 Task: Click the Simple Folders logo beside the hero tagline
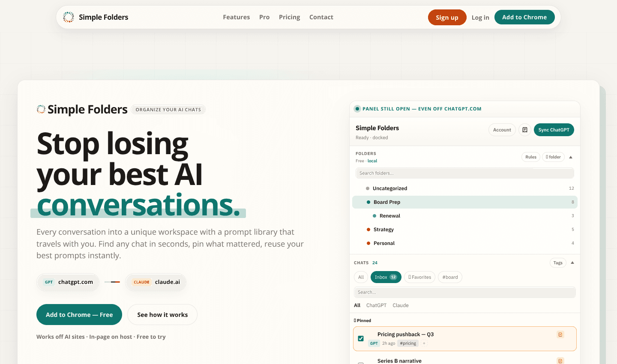[x=41, y=109]
